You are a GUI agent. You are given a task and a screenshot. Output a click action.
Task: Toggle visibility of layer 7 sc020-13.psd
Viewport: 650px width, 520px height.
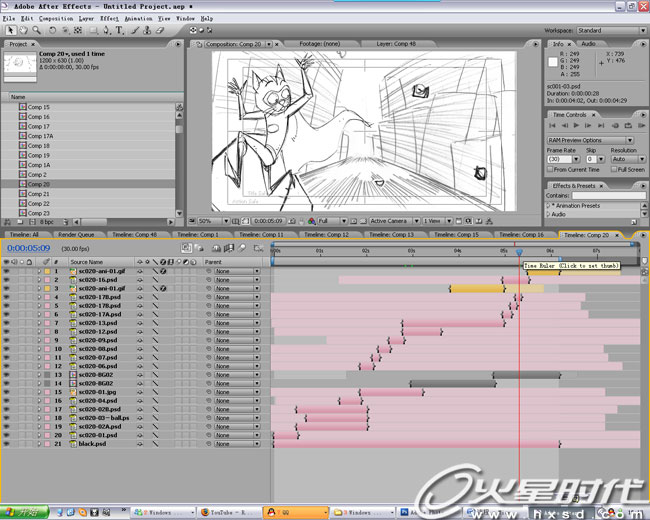6,323
